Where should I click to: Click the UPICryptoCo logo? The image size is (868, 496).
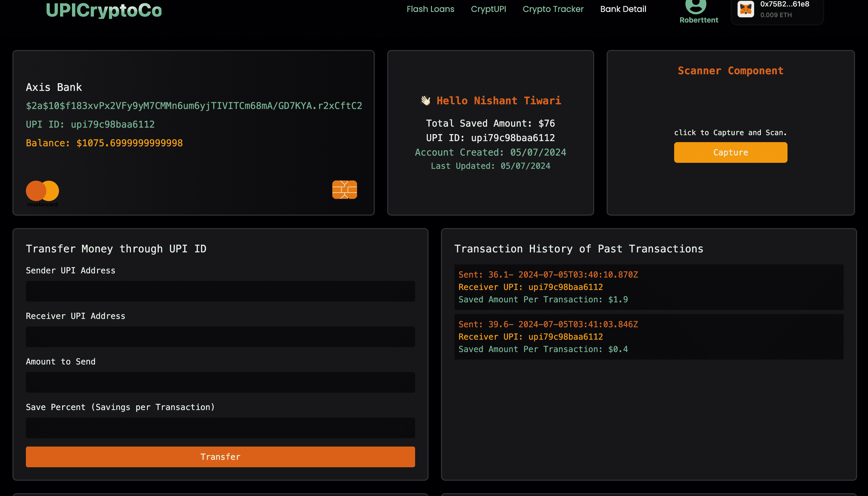(104, 10)
